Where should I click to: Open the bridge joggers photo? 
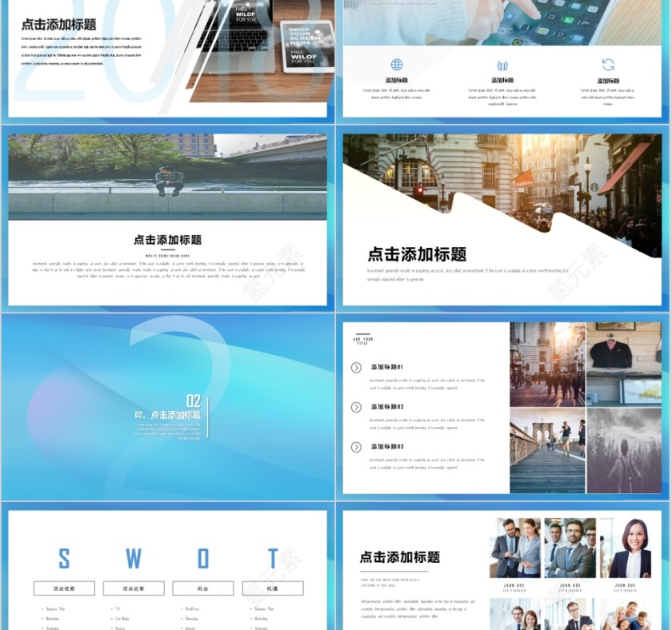(547, 451)
